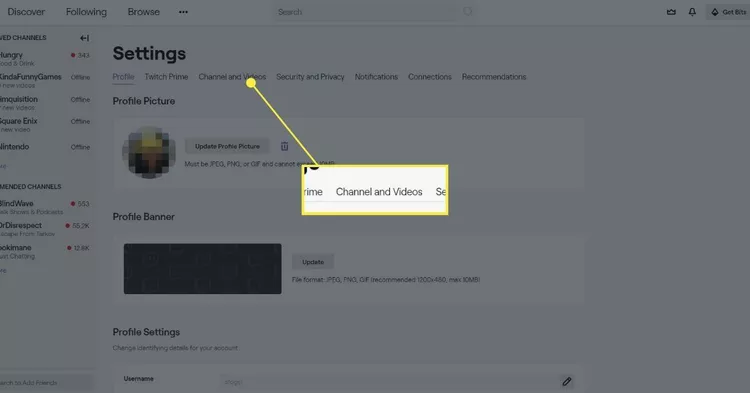Click the Search to Add Friends field

45,382
